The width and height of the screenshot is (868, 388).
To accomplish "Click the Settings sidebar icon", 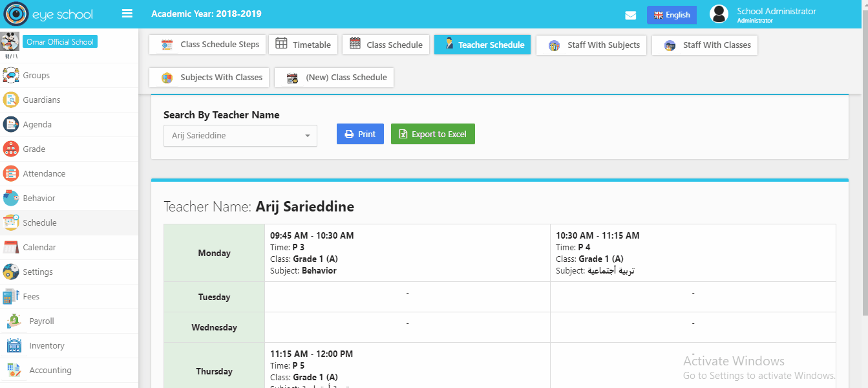I will click(10, 272).
